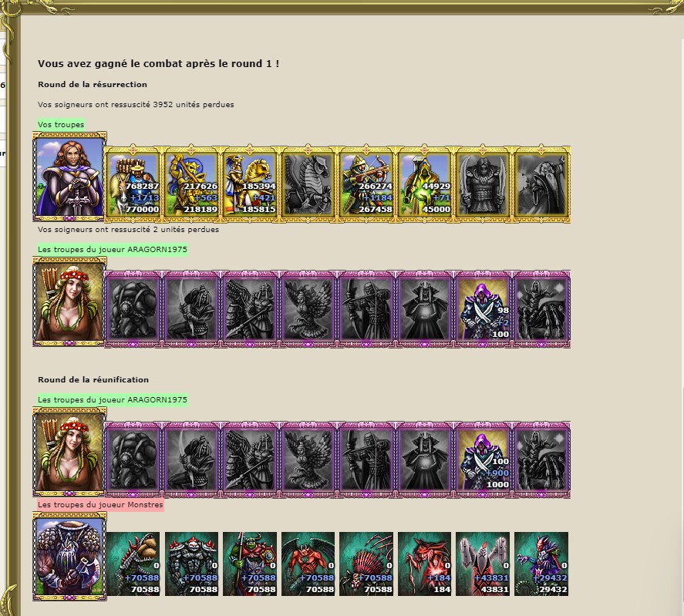Image resolution: width=684 pixels, height=616 pixels.
Task: Select the healer unit with 44929
Action: click(x=424, y=184)
